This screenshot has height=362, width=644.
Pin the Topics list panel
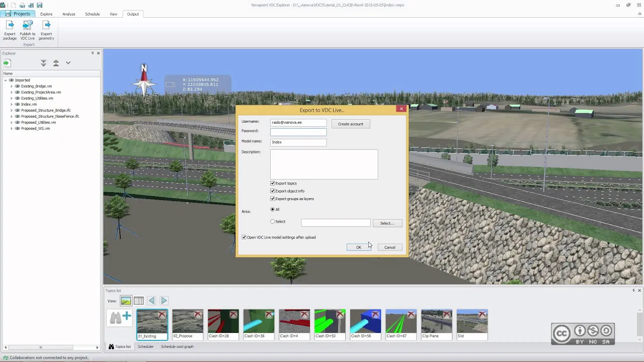coord(633,291)
